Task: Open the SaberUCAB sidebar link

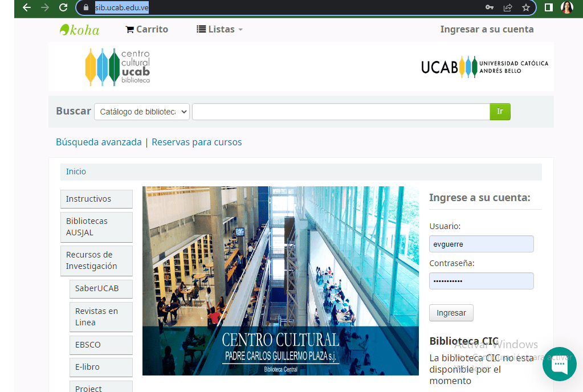Action: coord(101,289)
